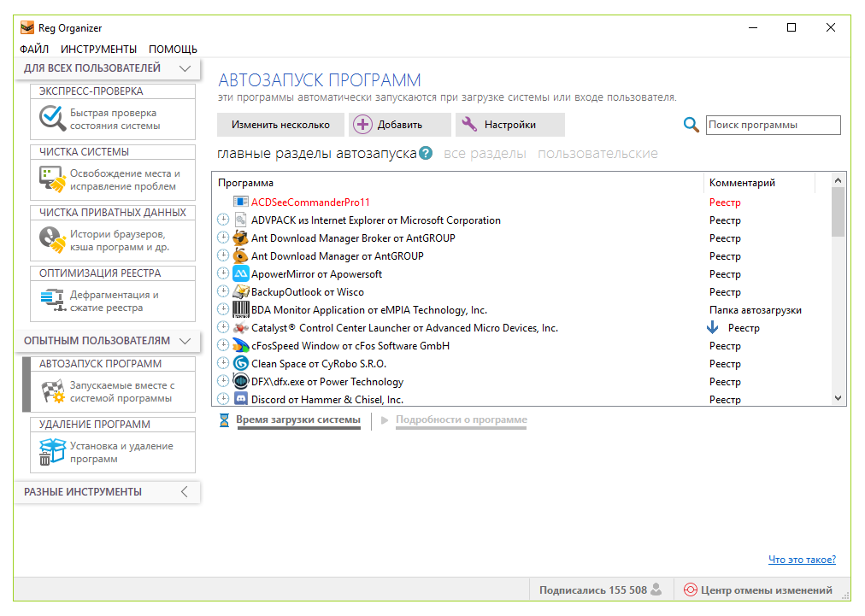Expand the Подробности о программе triangle
This screenshot has height=616, width=865.
385,420
